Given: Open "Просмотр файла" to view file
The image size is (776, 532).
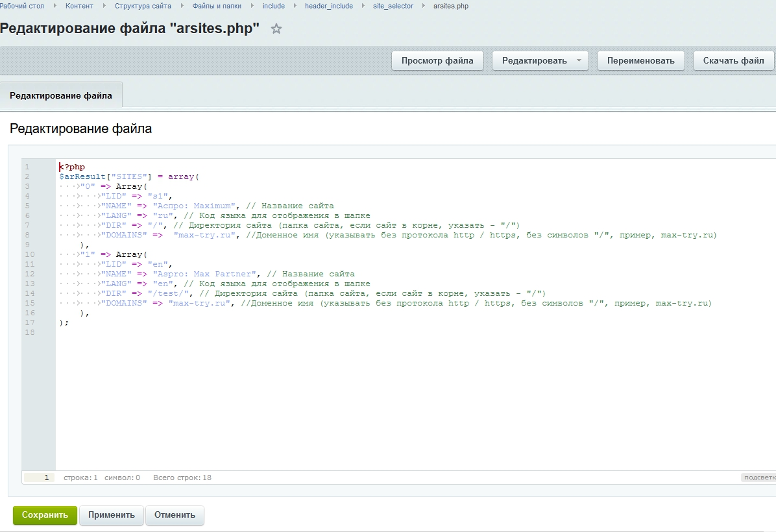Looking at the screenshot, I should [437, 61].
